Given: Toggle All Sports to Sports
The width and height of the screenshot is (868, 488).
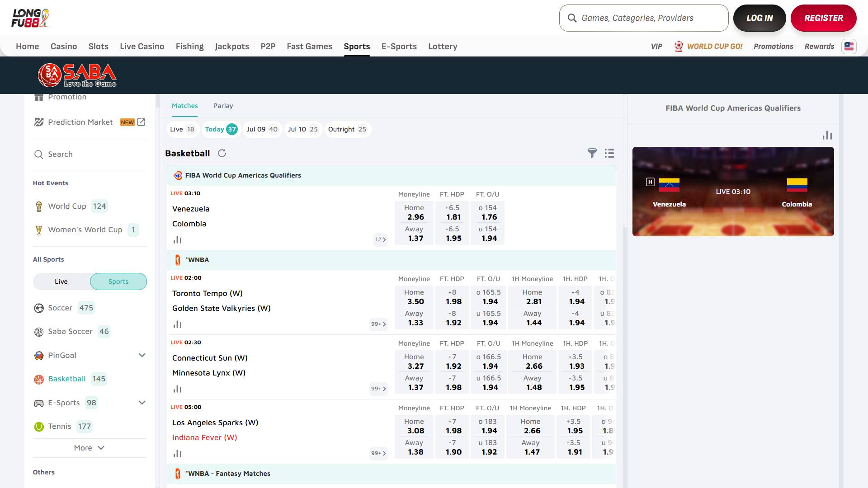Looking at the screenshot, I should click(x=118, y=282).
